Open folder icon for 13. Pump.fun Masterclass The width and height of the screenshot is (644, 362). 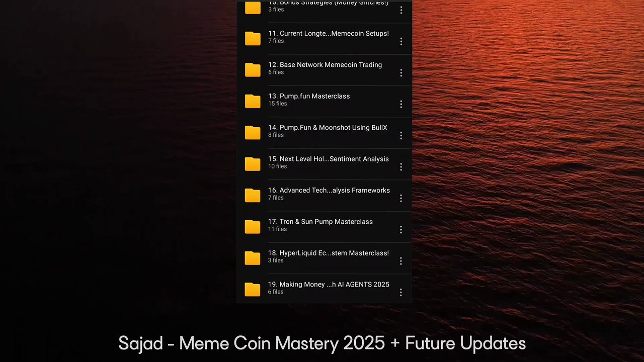tap(253, 101)
